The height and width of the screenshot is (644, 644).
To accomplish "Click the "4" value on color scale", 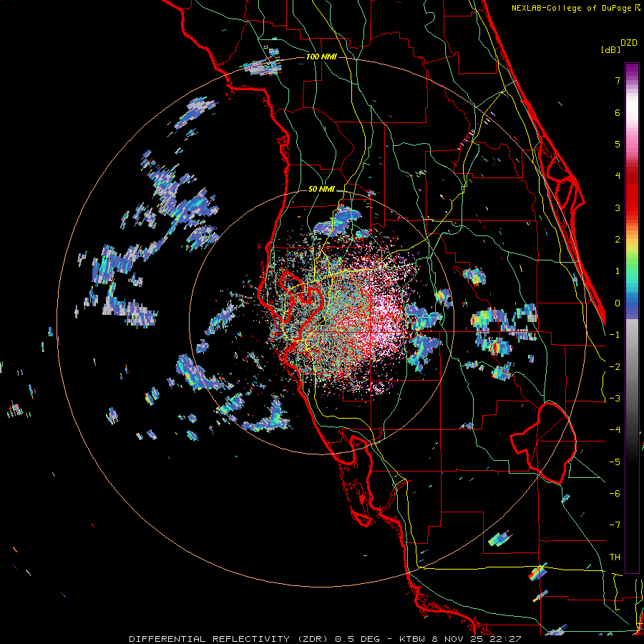I will [618, 176].
